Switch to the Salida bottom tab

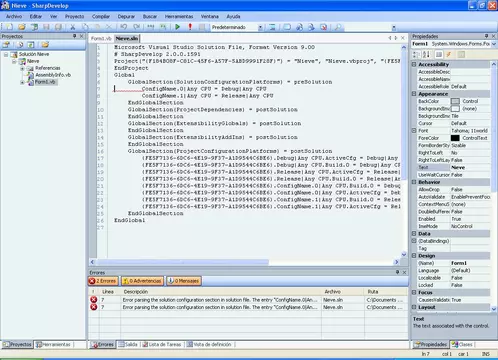pyautogui.click(x=128, y=344)
